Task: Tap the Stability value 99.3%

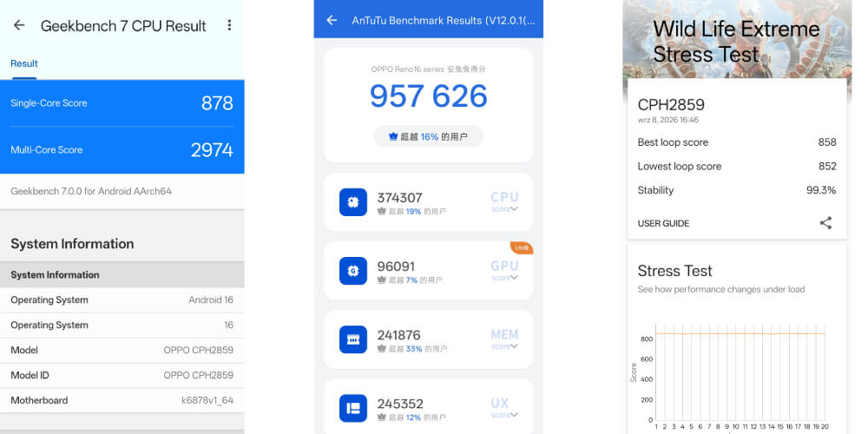Action: pos(821,190)
